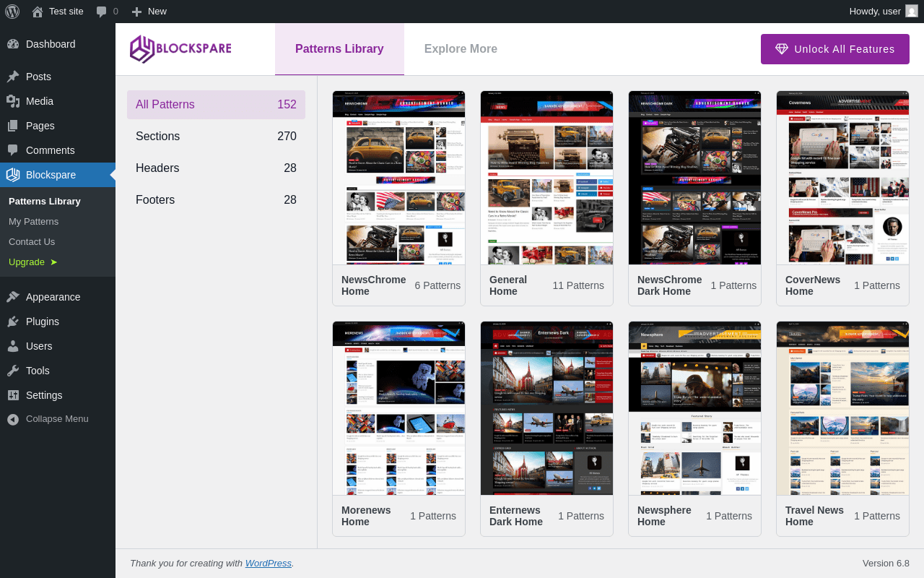Open the Media library menu
Screen dimensions: 924x578
[39, 101]
